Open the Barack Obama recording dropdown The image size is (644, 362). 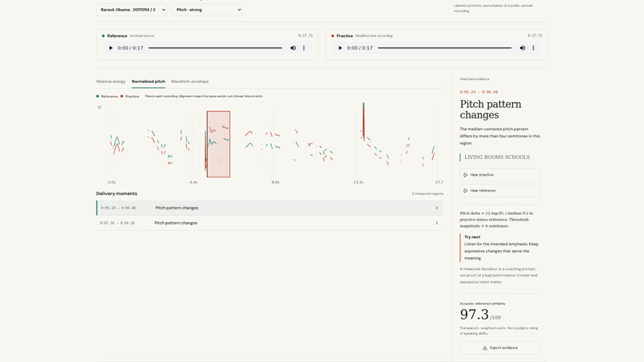131,10
